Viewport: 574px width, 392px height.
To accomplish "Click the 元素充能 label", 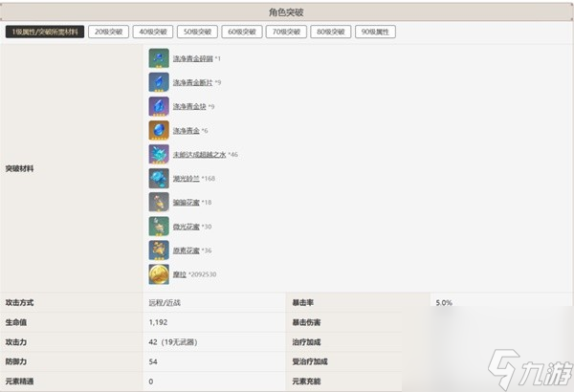I will pos(306,381).
